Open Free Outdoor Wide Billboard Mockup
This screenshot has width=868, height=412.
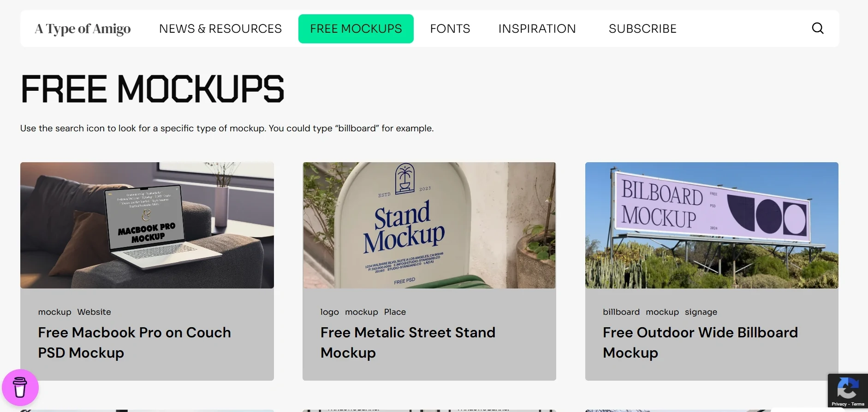[700, 342]
